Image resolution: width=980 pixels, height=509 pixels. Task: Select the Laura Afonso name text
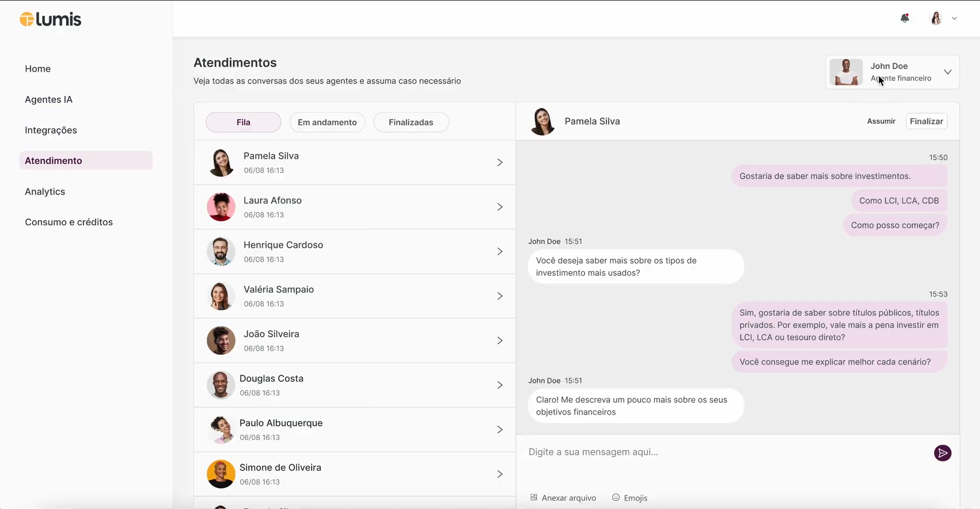273,200
